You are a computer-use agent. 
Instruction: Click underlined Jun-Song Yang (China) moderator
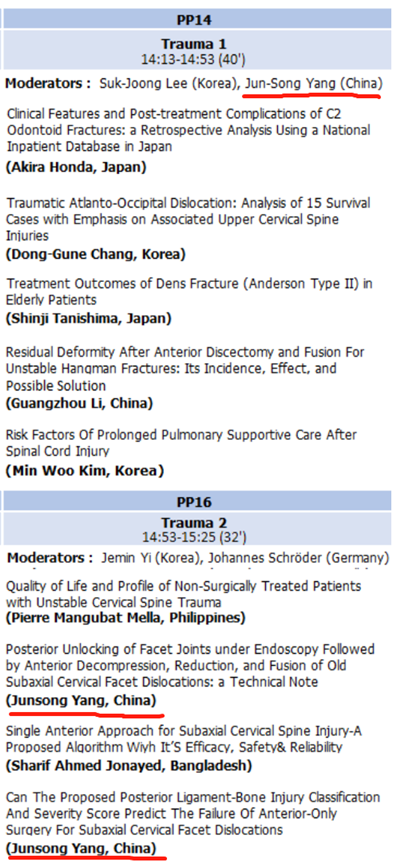(x=313, y=84)
